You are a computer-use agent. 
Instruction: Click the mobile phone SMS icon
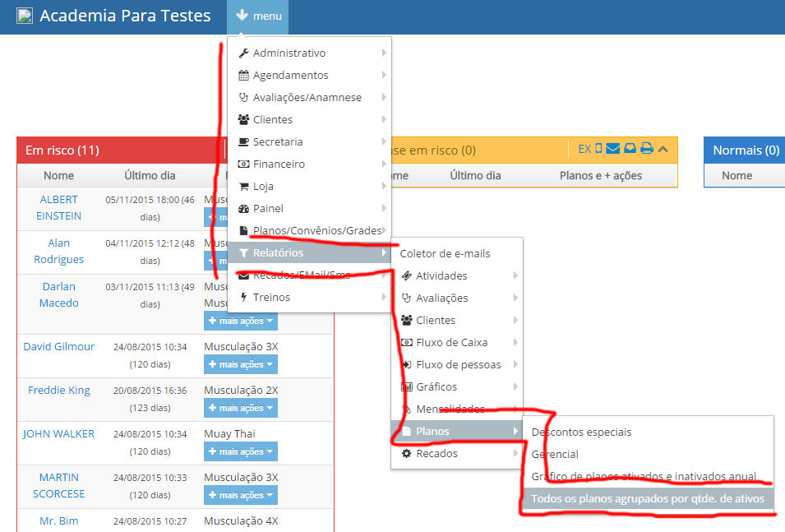[x=598, y=149]
